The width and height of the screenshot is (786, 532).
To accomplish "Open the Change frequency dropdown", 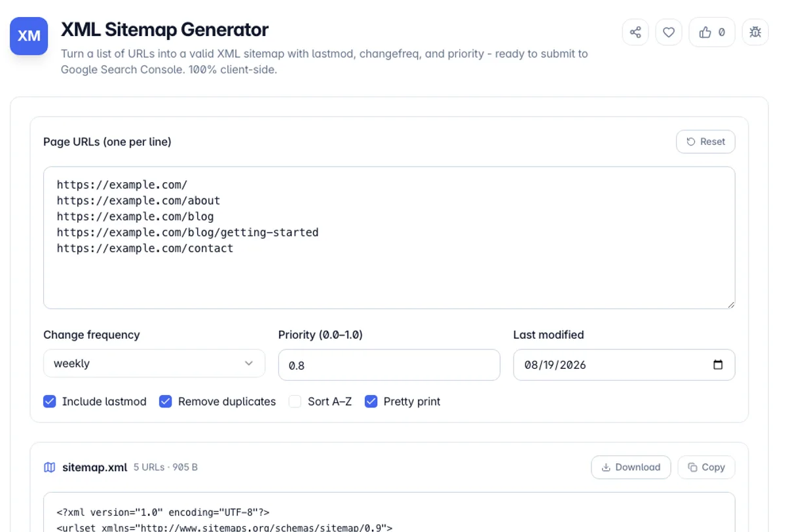I will (x=154, y=364).
